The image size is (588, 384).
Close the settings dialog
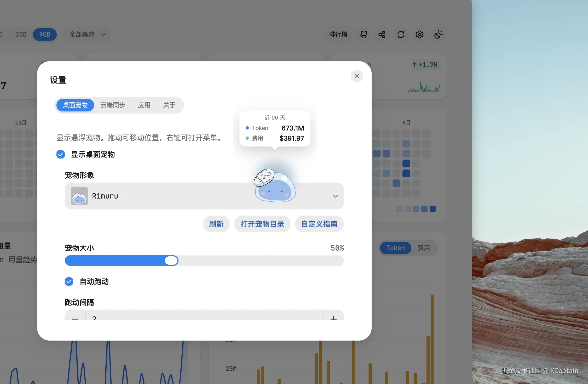pos(357,76)
